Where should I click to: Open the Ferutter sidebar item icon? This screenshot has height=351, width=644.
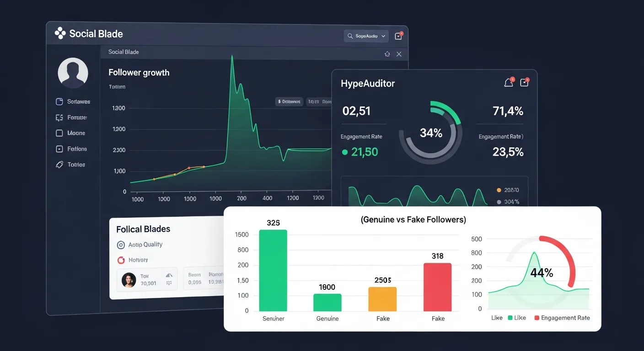pos(59,117)
